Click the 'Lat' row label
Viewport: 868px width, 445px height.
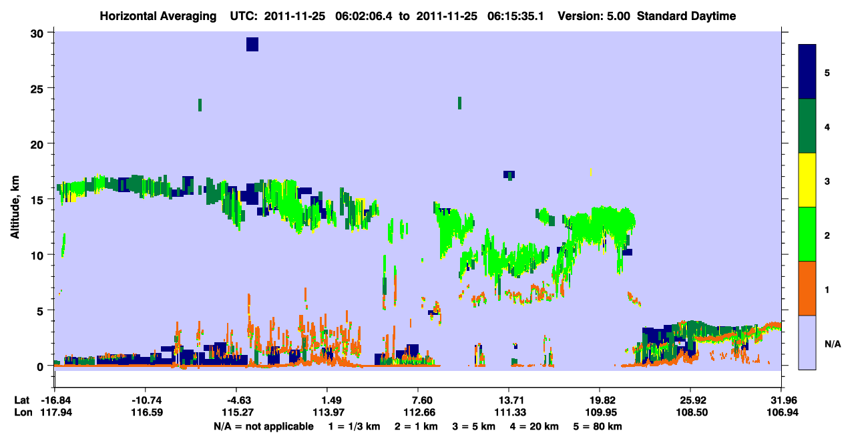21,400
